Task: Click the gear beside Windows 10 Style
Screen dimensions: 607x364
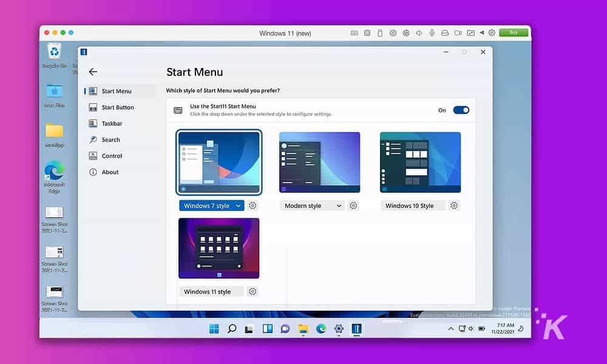Action: click(454, 206)
